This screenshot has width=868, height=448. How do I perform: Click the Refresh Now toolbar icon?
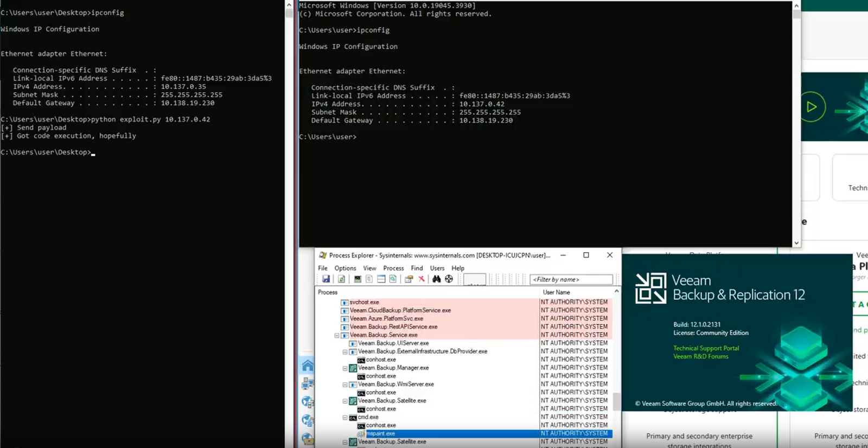coord(341,279)
